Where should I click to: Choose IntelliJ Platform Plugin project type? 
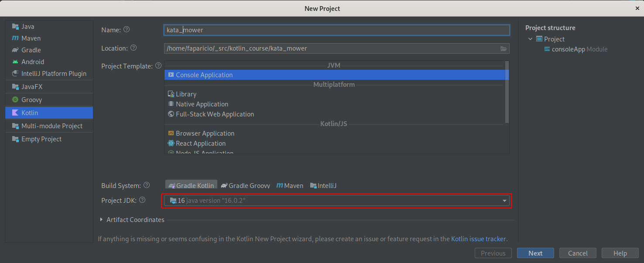click(x=49, y=74)
